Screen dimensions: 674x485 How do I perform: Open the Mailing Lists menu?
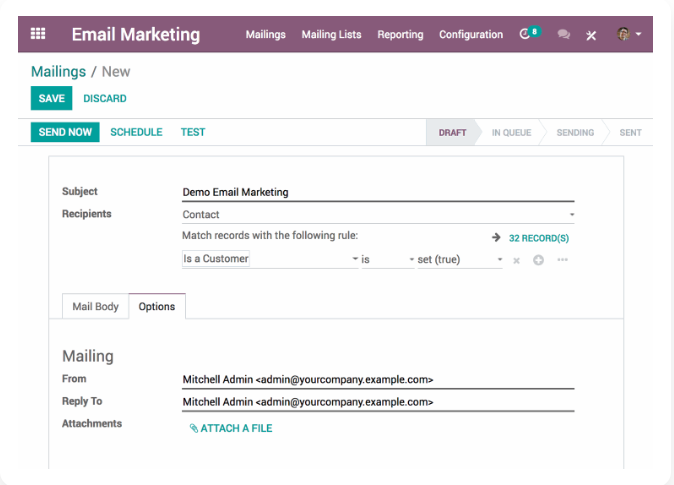[x=331, y=35]
